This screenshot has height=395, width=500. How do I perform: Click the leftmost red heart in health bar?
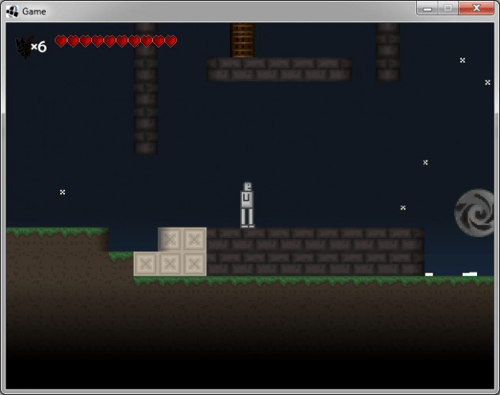[61, 41]
